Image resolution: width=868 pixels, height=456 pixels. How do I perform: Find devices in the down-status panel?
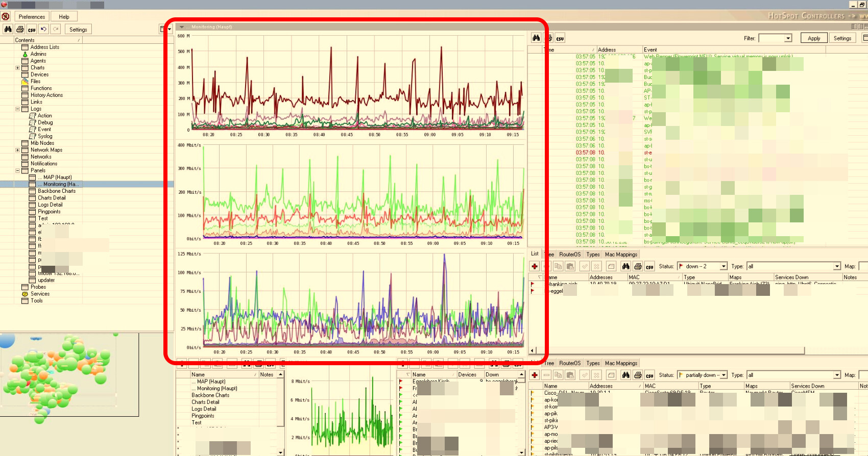[x=625, y=266]
